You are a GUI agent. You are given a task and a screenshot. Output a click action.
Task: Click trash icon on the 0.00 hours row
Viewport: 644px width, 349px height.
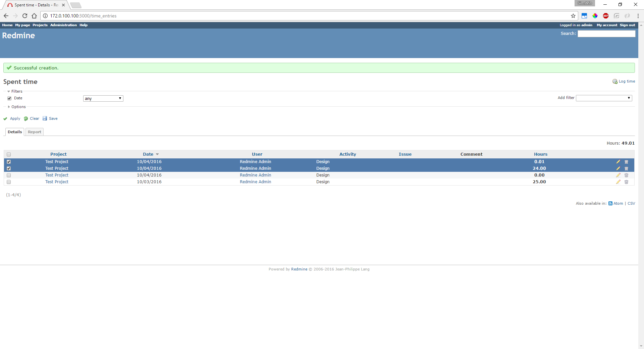(626, 175)
